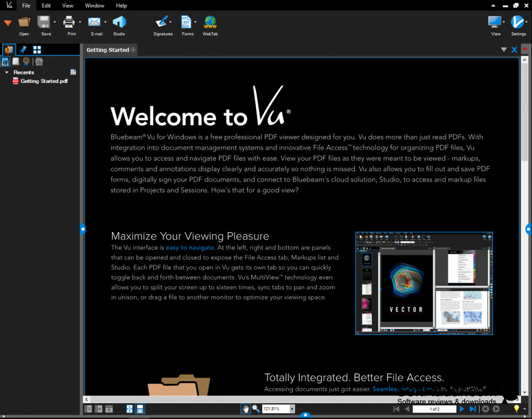Screen dimensions: 532x419
Task: Toggle the left panel blue handle
Action: [x=82, y=229]
